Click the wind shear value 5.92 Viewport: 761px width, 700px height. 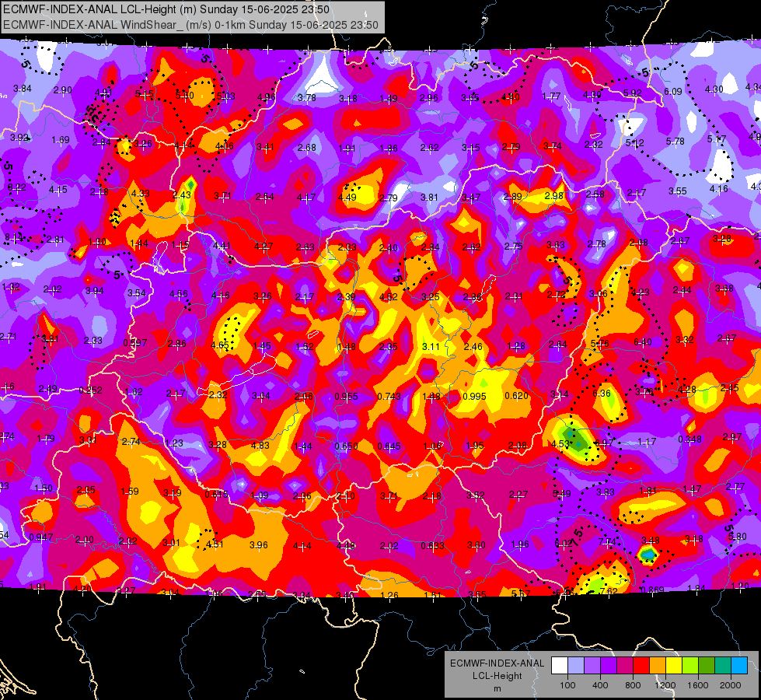pos(633,93)
